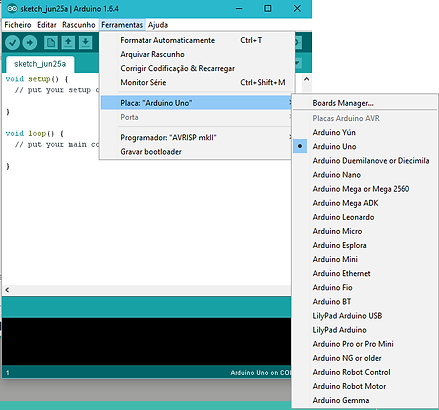Click the line number 1 in status bar
The height and width of the screenshot is (410, 439).
coord(8,372)
